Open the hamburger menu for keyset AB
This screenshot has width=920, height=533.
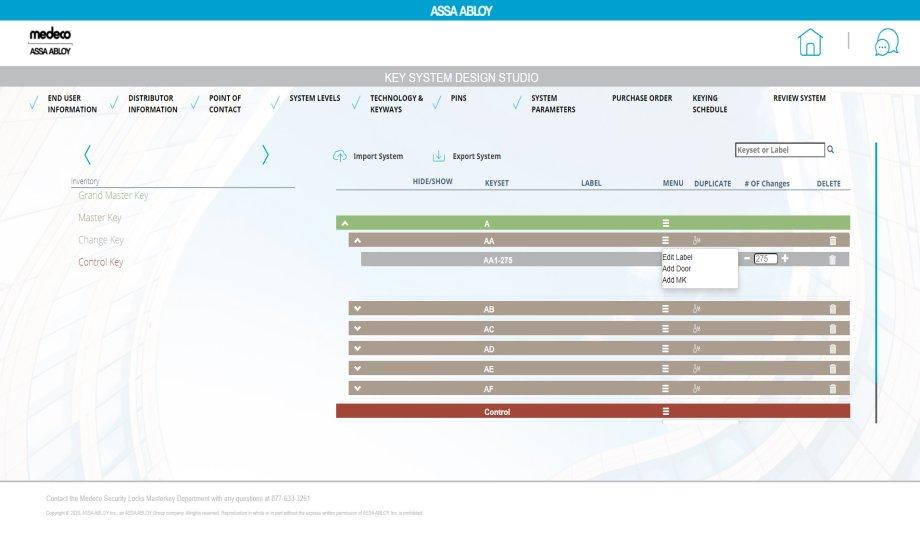coord(665,309)
